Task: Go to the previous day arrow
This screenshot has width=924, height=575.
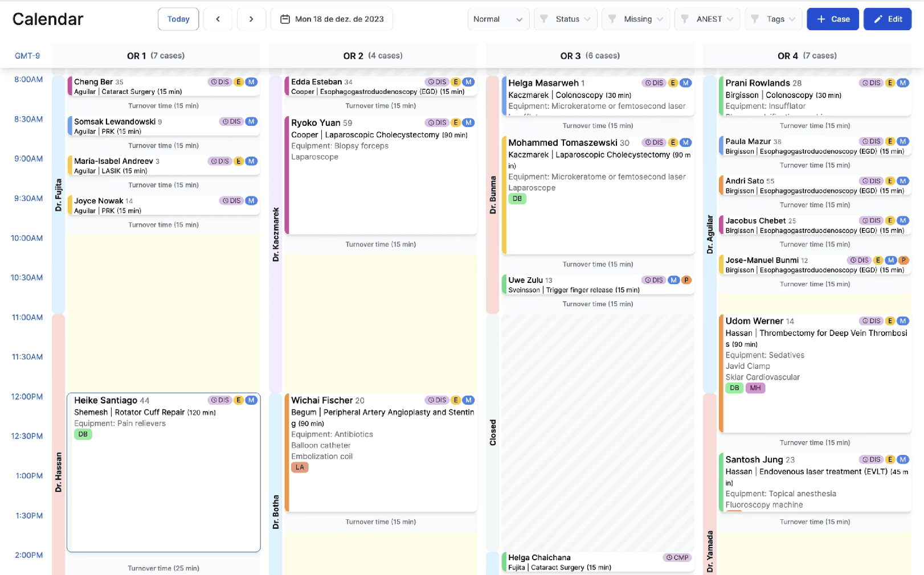Action: pyautogui.click(x=218, y=19)
